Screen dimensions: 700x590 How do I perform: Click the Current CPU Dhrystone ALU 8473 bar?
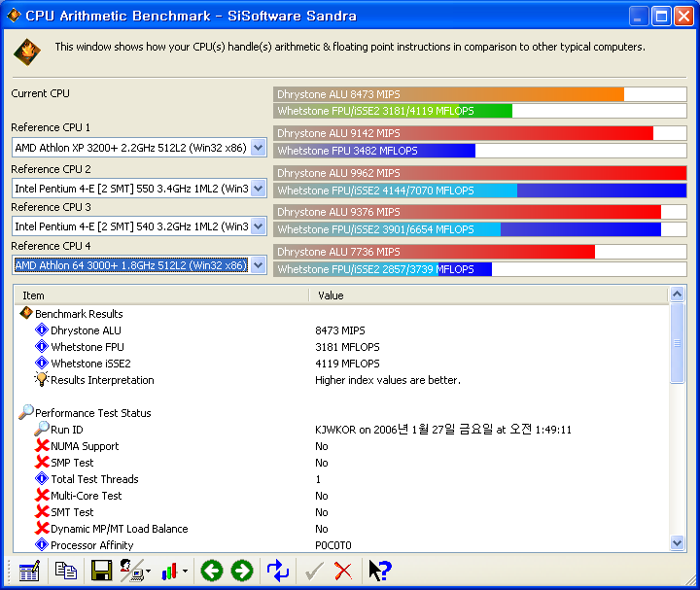click(480, 94)
